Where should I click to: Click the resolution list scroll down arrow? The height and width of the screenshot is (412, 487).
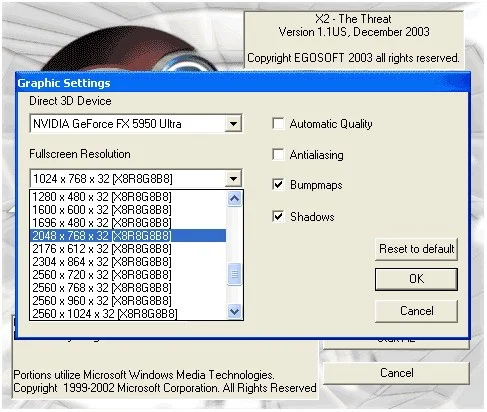234,311
